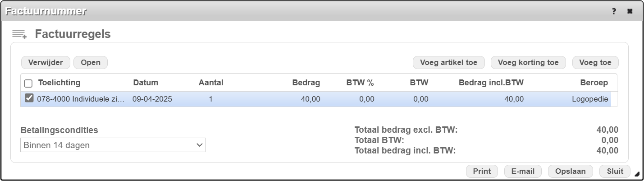Click Voeg artikel toe
This screenshot has height=181, width=644.
448,62
